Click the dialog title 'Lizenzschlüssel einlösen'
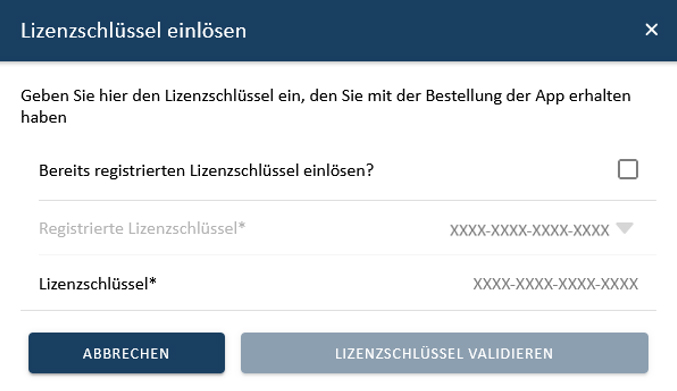Screen dimensions: 677x391 tap(133, 31)
